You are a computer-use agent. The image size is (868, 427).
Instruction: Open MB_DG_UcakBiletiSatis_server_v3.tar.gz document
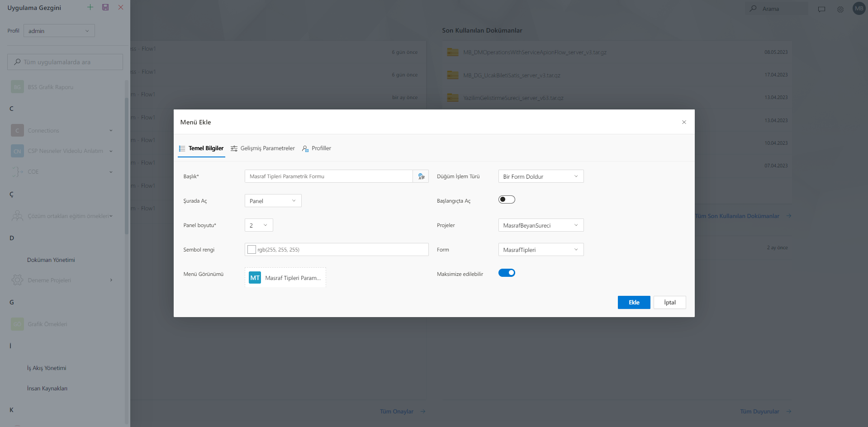[x=512, y=76]
